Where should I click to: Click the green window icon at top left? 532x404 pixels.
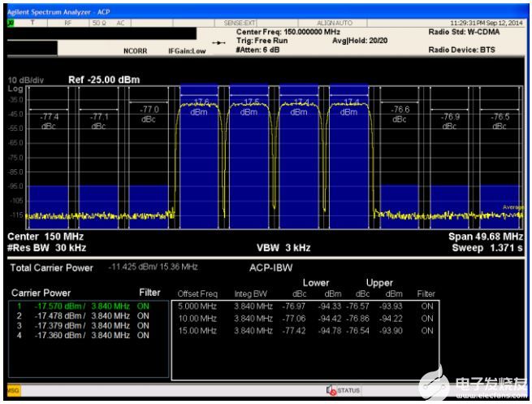pyautogui.click(x=11, y=23)
